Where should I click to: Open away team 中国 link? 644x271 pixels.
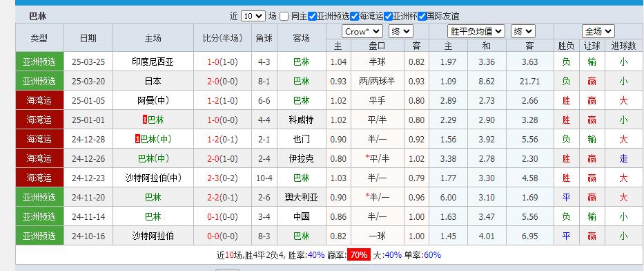click(301, 216)
